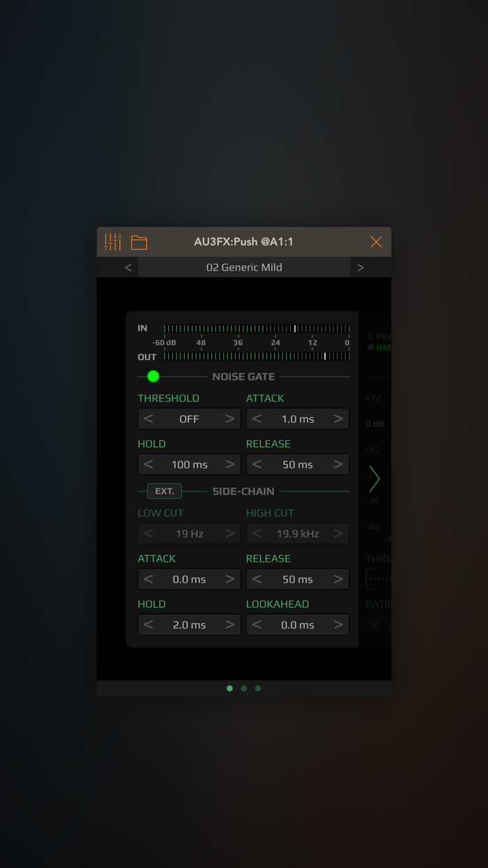488x868 pixels.
Task: Select the first page indicator dot
Action: coord(230,688)
